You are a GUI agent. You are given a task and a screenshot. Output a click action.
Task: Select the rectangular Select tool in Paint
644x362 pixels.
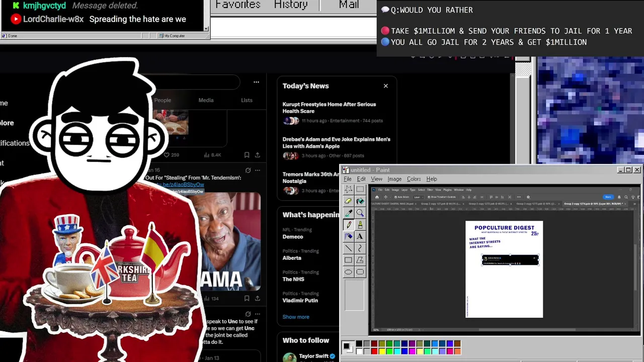(360, 190)
